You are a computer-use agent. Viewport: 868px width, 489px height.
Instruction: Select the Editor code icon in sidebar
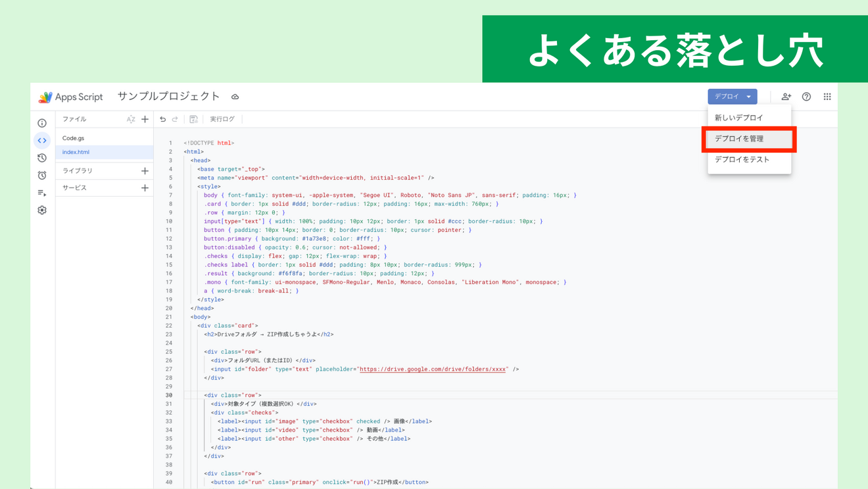click(42, 140)
